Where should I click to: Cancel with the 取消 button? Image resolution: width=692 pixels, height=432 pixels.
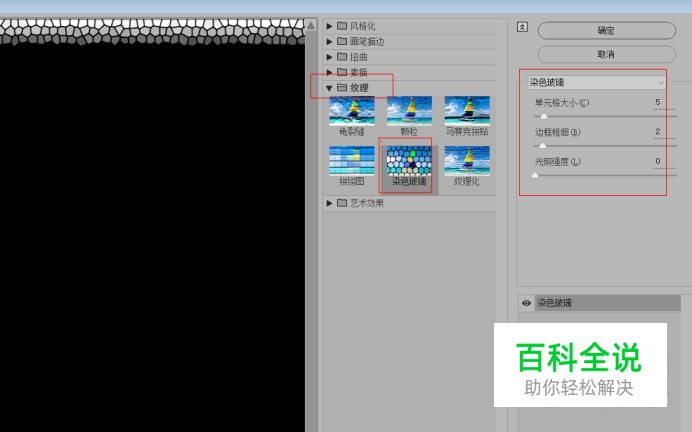(606, 54)
